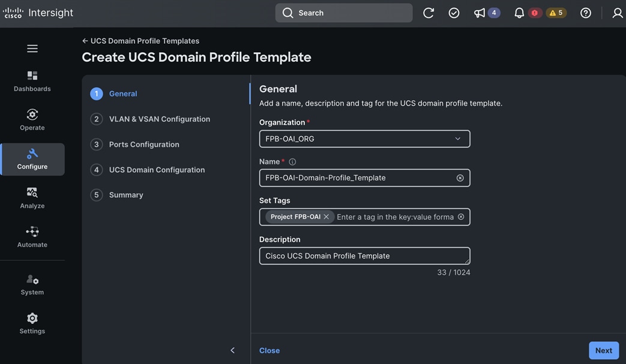Select the Configure wrench icon
Image resolution: width=626 pixels, height=364 pixels.
(32, 154)
